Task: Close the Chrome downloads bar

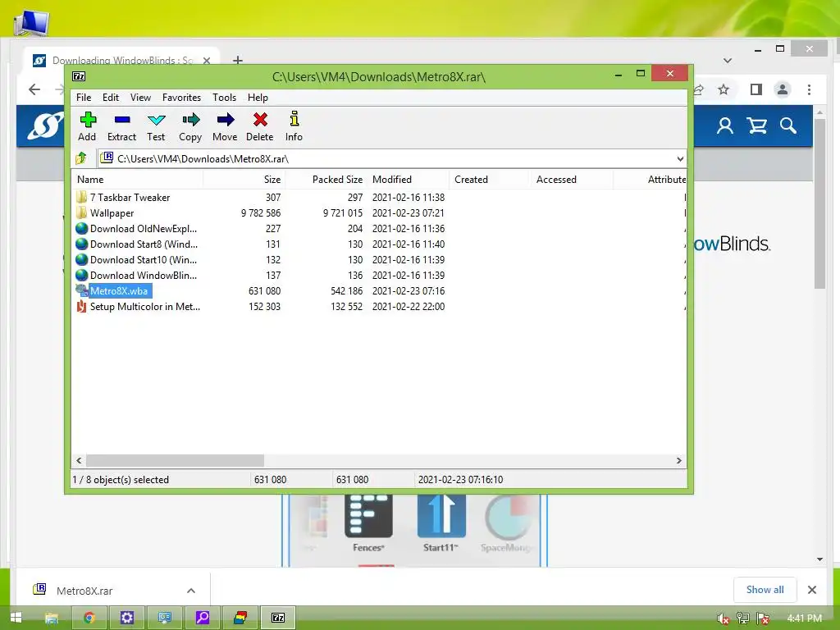Action: 812,590
